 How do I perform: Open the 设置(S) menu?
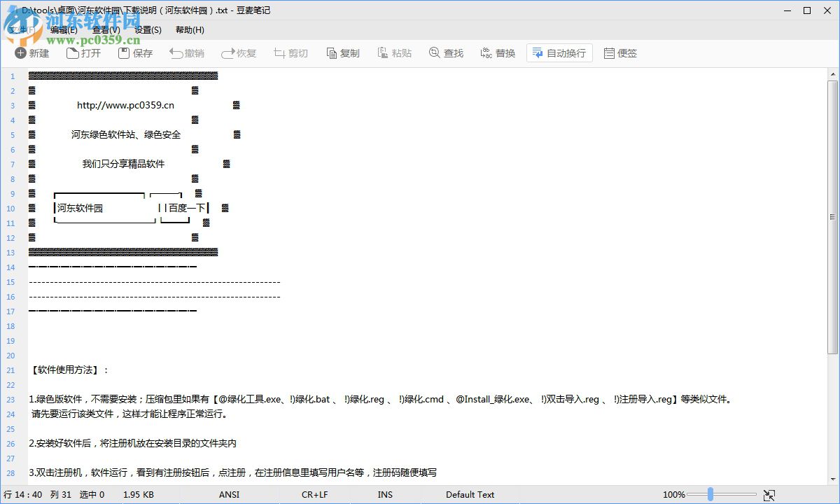[147, 30]
